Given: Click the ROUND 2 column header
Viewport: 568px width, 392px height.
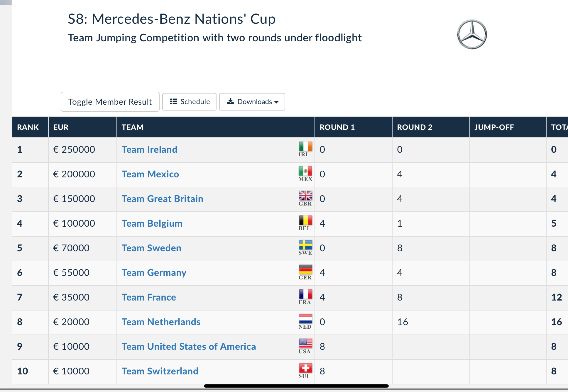Looking at the screenshot, I should [x=414, y=127].
